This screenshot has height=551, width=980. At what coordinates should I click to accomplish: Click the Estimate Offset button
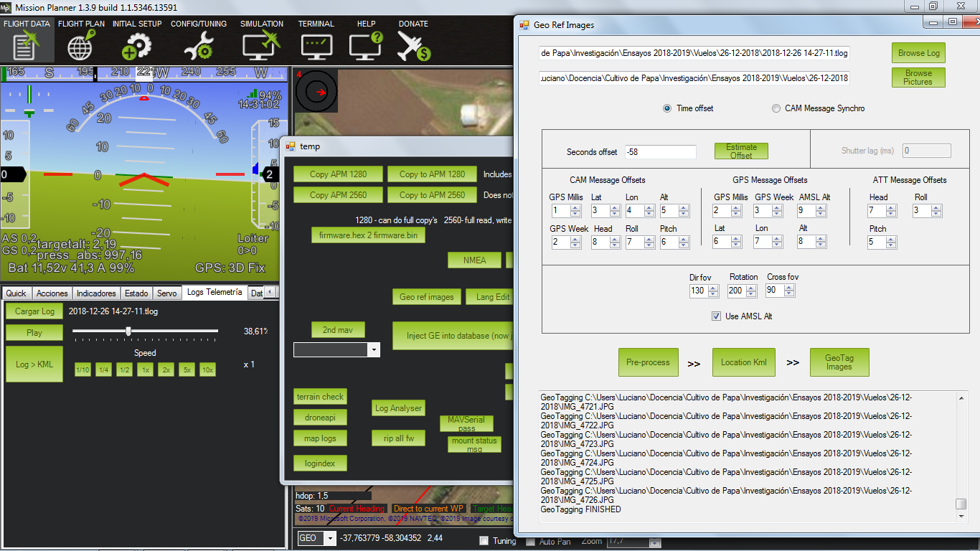point(741,151)
